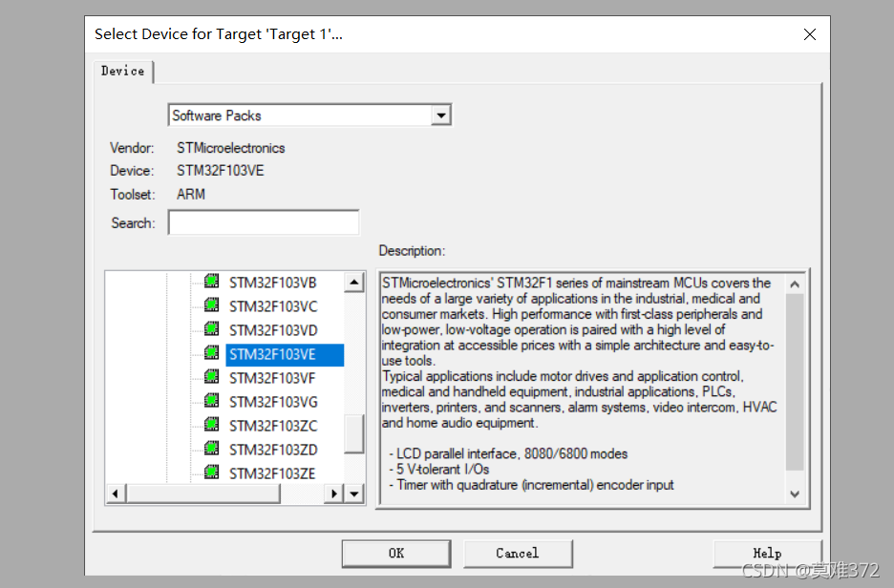The width and height of the screenshot is (894, 588).
Task: Click the Cancel button
Action: point(518,554)
